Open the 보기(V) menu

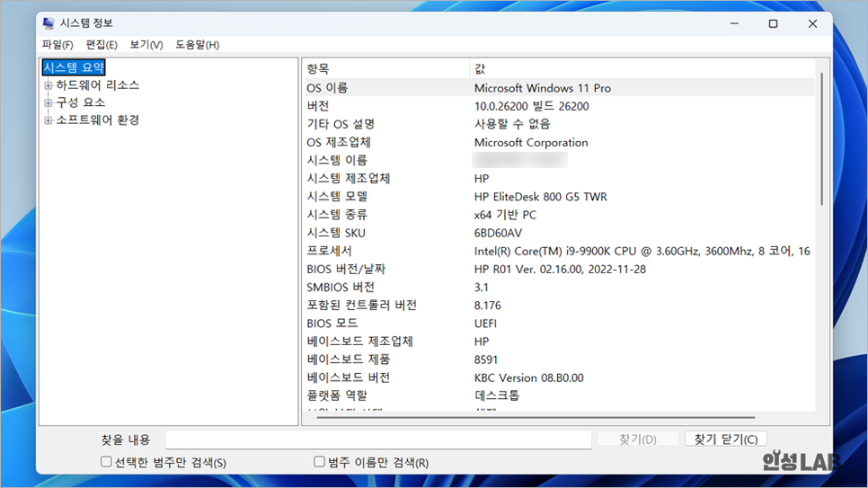[x=146, y=45]
